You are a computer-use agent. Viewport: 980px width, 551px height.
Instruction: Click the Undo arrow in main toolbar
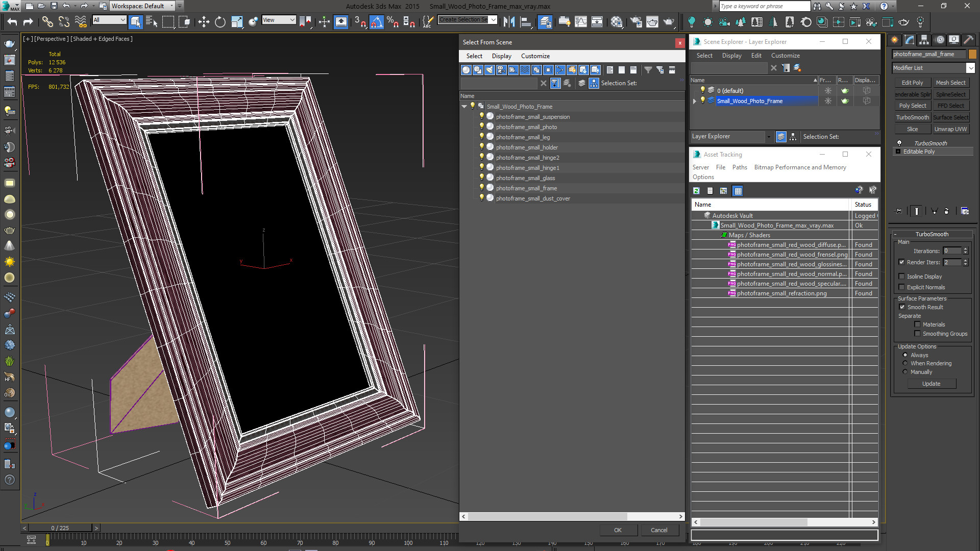(12, 21)
